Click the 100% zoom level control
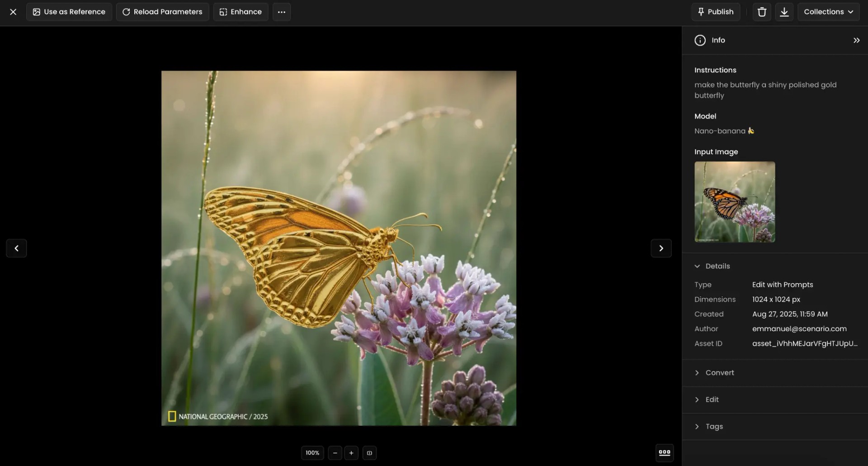868x466 pixels. [312, 452]
